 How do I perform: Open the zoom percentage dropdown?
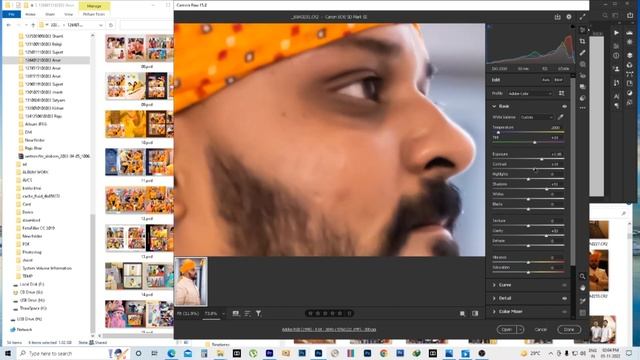click(x=223, y=313)
